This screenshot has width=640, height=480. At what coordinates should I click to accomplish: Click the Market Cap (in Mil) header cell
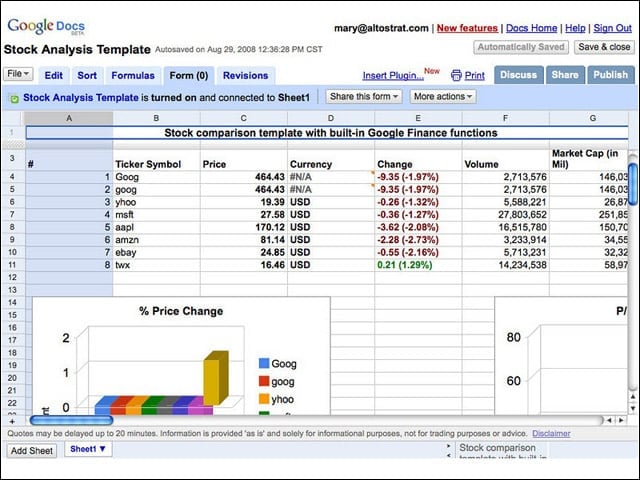(589, 159)
